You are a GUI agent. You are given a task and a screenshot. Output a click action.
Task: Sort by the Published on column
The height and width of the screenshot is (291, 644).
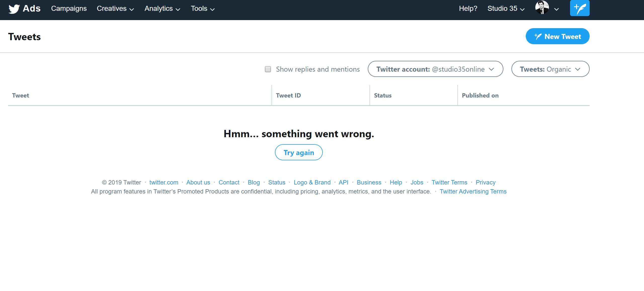[x=480, y=95]
